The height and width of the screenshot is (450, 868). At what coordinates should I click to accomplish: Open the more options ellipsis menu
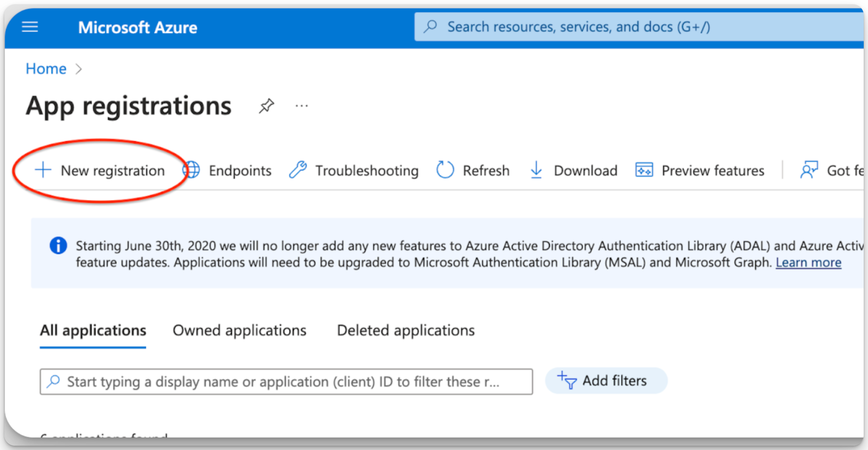tap(302, 106)
